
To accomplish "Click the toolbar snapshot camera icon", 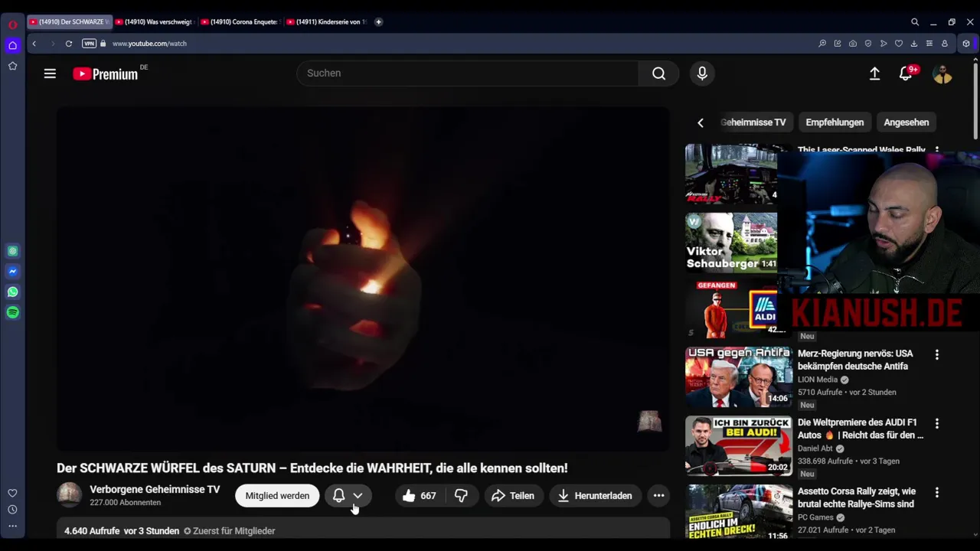I will tap(853, 44).
